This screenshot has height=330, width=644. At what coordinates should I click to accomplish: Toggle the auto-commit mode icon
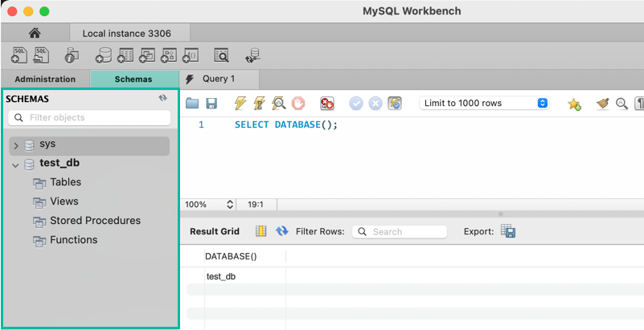[394, 104]
